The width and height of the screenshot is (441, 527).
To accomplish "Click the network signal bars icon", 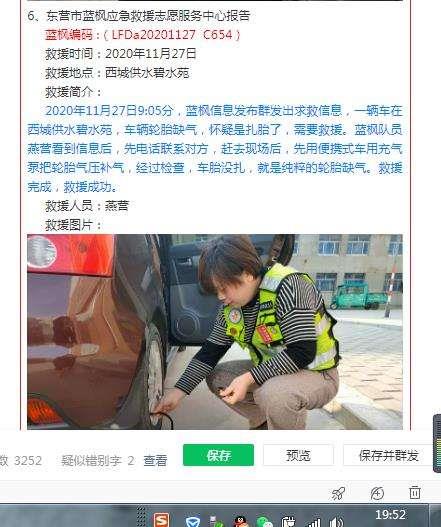I will click(x=313, y=522).
